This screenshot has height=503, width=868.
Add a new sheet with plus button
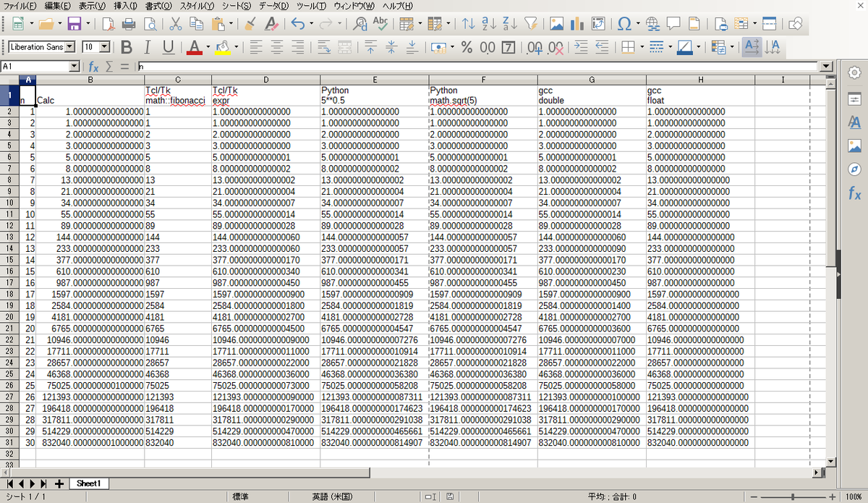click(59, 483)
